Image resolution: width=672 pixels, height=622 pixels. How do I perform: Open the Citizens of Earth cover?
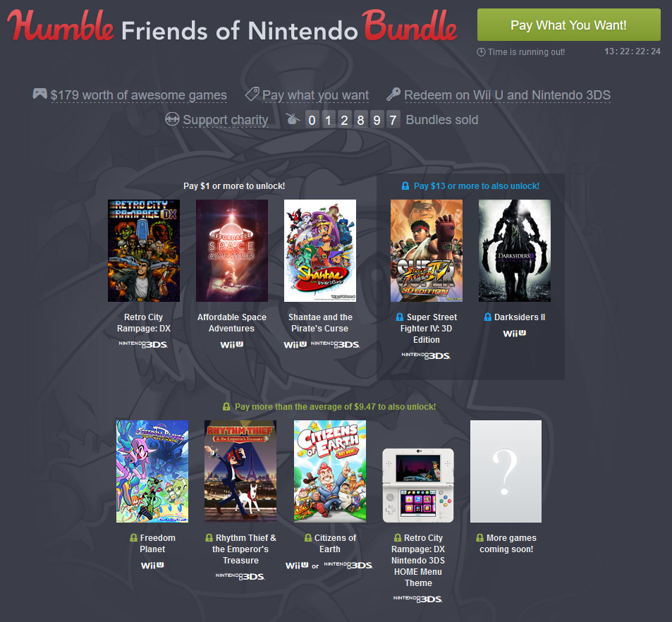(330, 471)
